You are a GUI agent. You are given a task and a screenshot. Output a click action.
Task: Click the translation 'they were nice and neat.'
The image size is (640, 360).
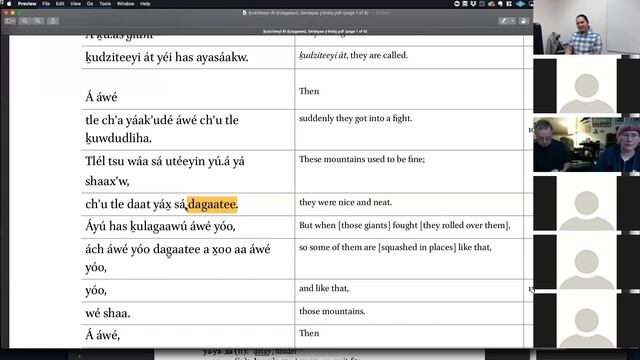click(345, 202)
